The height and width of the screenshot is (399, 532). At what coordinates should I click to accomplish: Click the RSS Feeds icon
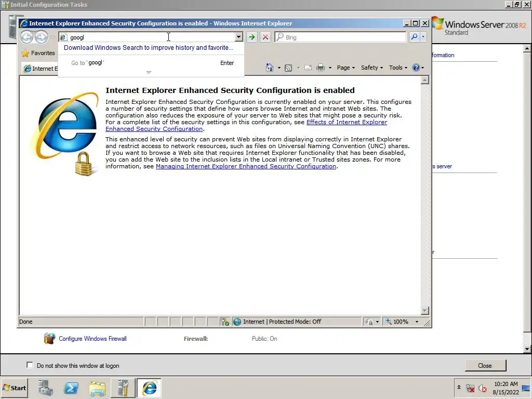click(x=288, y=68)
